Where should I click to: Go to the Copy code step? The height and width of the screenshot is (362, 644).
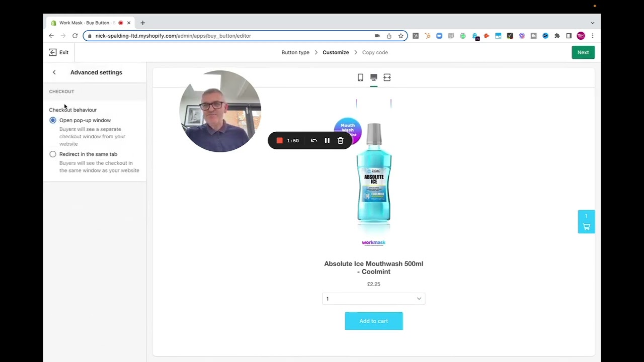[x=375, y=52]
